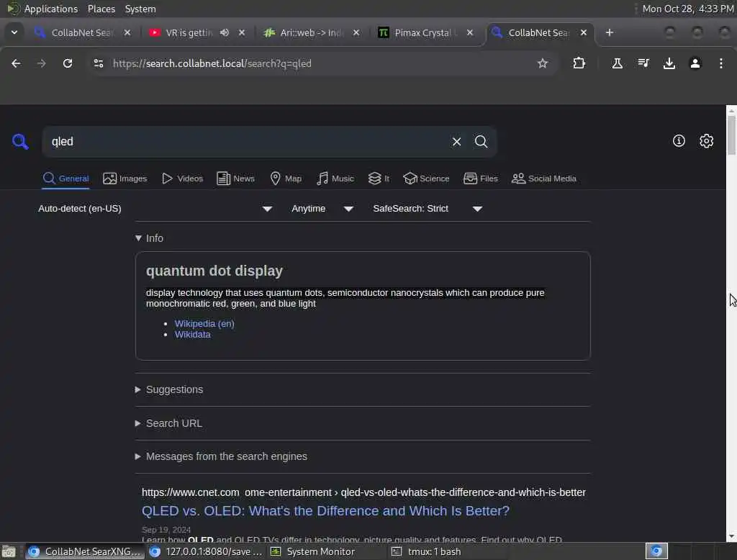Open the Wikidata link

click(193, 335)
